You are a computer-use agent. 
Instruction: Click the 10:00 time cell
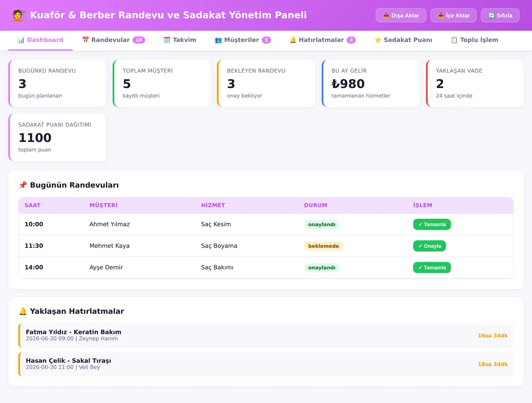[x=34, y=225]
